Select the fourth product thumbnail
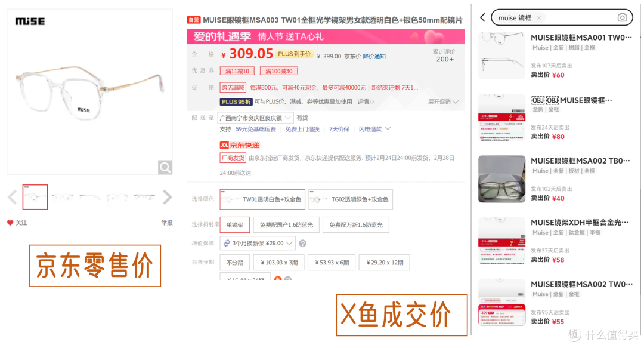644x348 pixels. tap(117, 198)
